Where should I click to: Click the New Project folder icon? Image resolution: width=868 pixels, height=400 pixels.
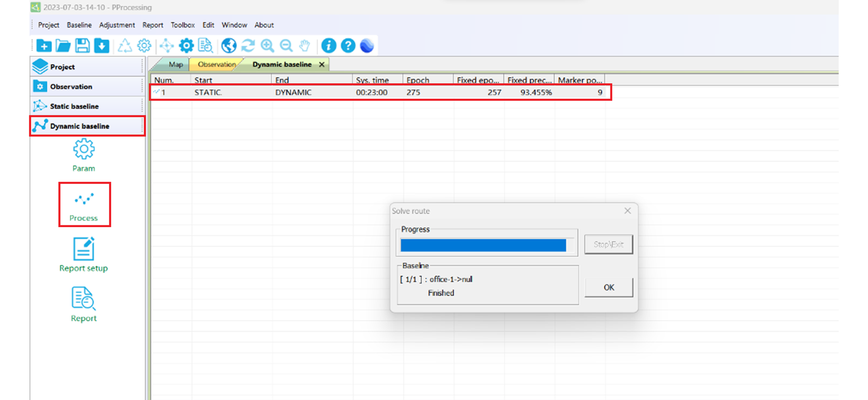[x=44, y=46]
